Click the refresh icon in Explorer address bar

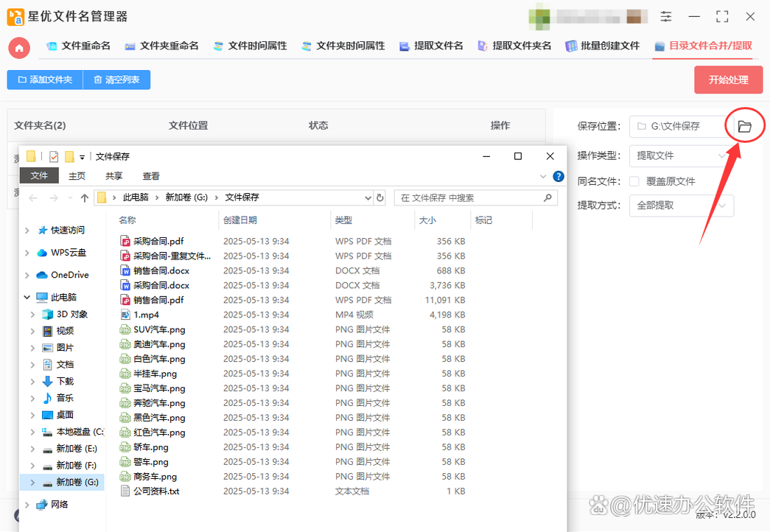click(379, 197)
